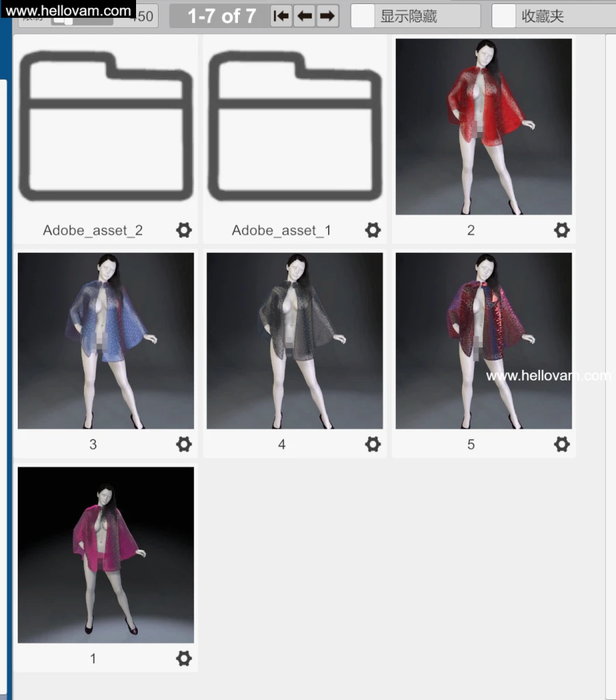616x700 pixels.
Task: Go back using the left arrow icon
Action: [x=305, y=15]
